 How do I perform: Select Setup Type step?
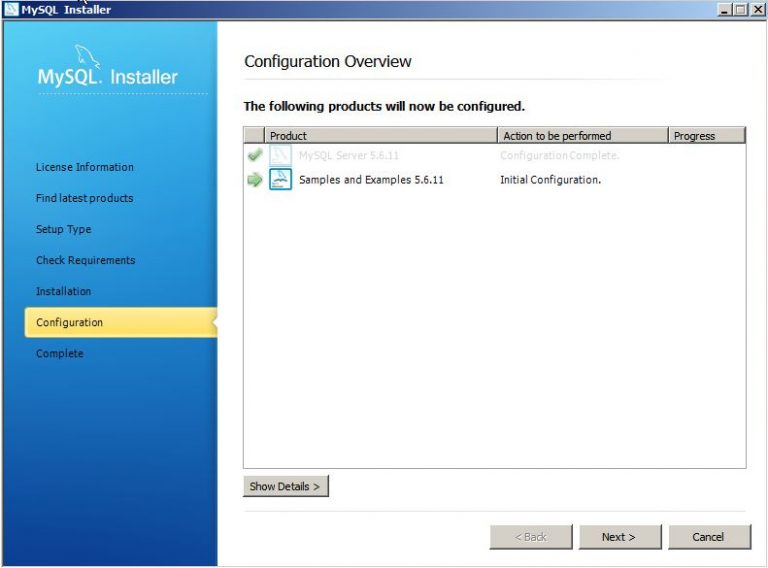64,229
